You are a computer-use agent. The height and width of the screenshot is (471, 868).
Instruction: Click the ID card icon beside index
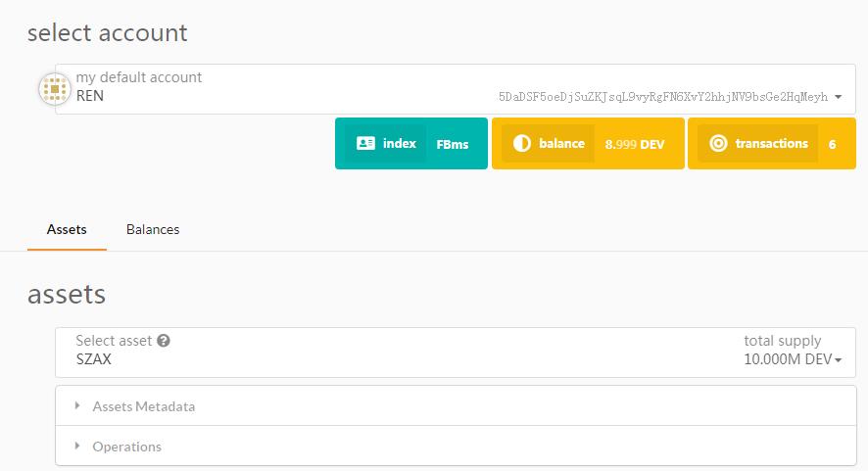[365, 143]
